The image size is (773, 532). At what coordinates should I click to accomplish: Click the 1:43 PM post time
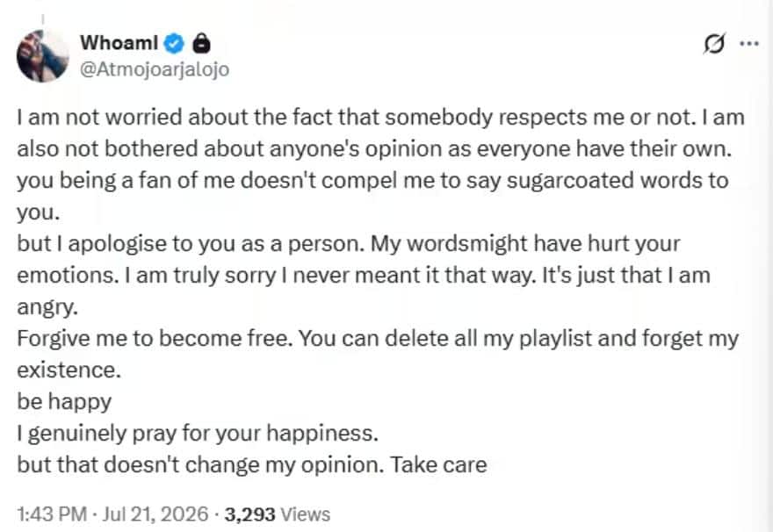click(52, 514)
